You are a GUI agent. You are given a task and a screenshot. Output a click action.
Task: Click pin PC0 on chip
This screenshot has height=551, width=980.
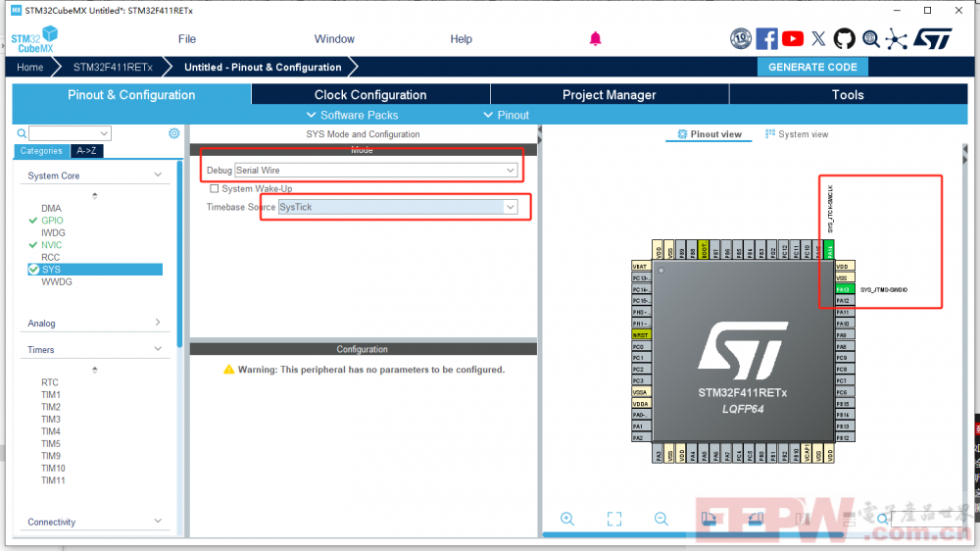tap(641, 346)
